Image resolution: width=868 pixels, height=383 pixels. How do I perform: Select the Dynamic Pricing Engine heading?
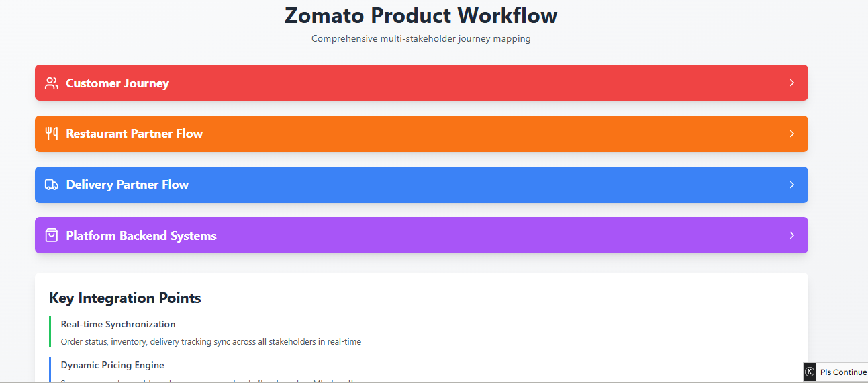(x=112, y=366)
